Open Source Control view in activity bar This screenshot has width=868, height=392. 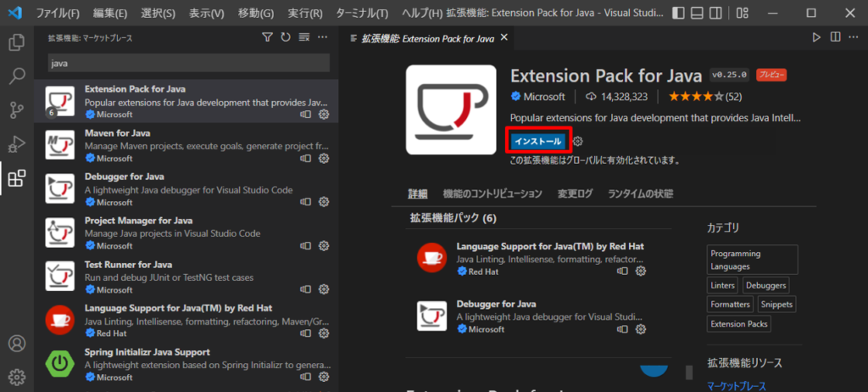coord(17,109)
